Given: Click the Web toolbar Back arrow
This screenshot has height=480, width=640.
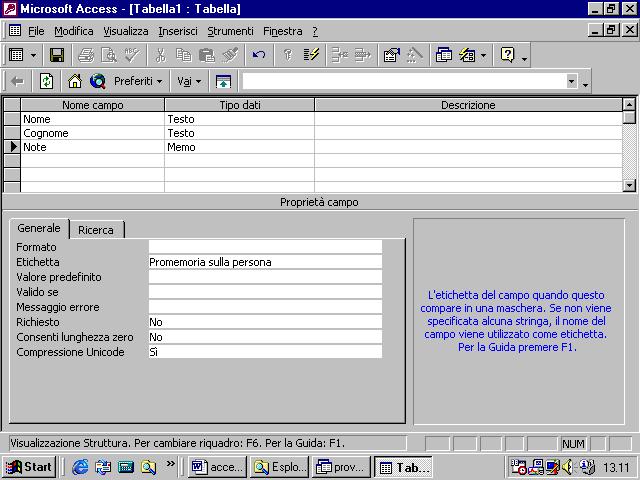Looking at the screenshot, I should [17, 81].
